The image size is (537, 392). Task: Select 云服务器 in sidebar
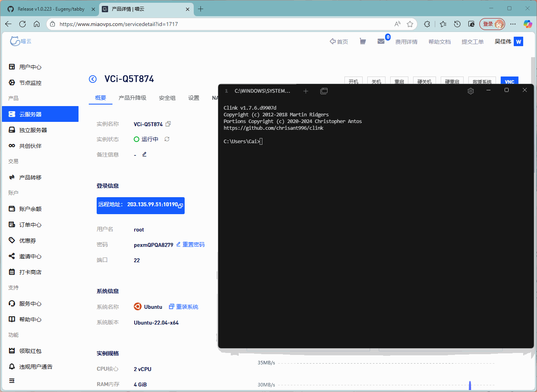(40, 114)
